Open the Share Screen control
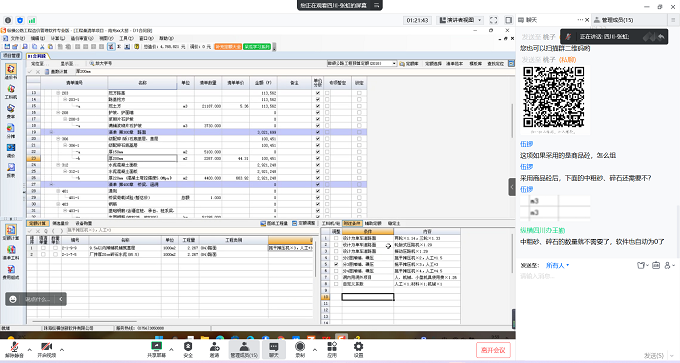This screenshot has width=680, height=363. (x=156, y=349)
